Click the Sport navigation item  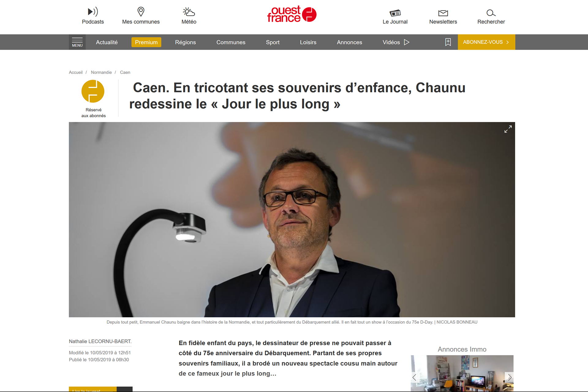pyautogui.click(x=273, y=42)
